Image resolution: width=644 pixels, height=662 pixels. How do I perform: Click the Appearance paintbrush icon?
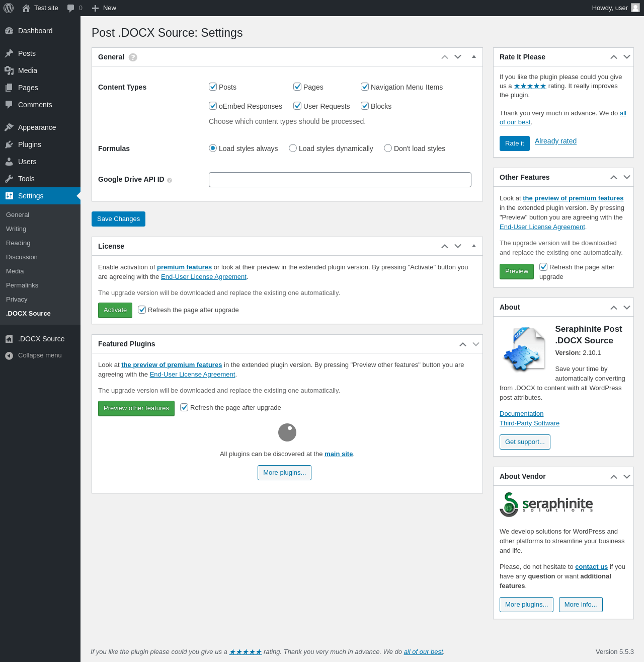9,127
